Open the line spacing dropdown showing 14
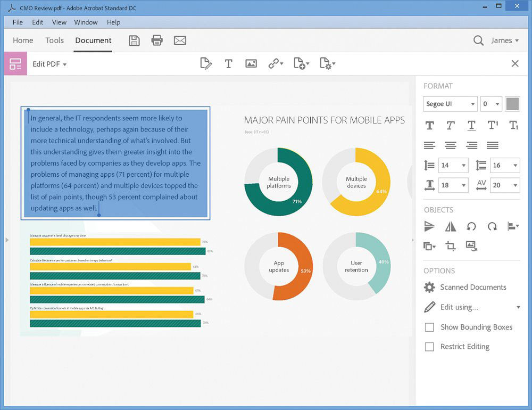Viewport: 532px width, 410px height. [x=453, y=166]
